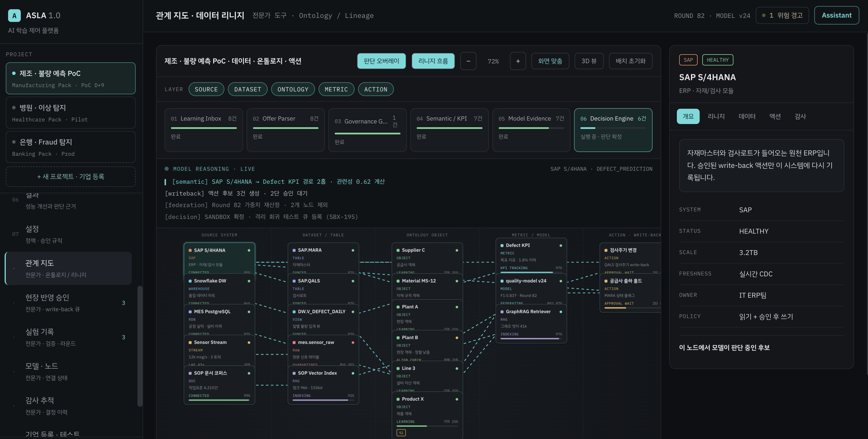Select the Plant A object node
The height and width of the screenshot is (439, 868).
(427, 315)
